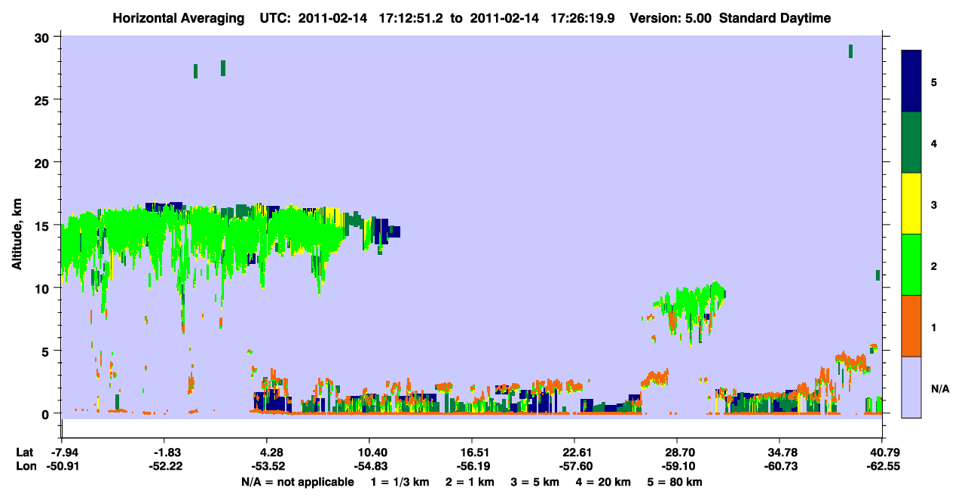Click the dark green color bar segment labeled 4

coord(911,143)
